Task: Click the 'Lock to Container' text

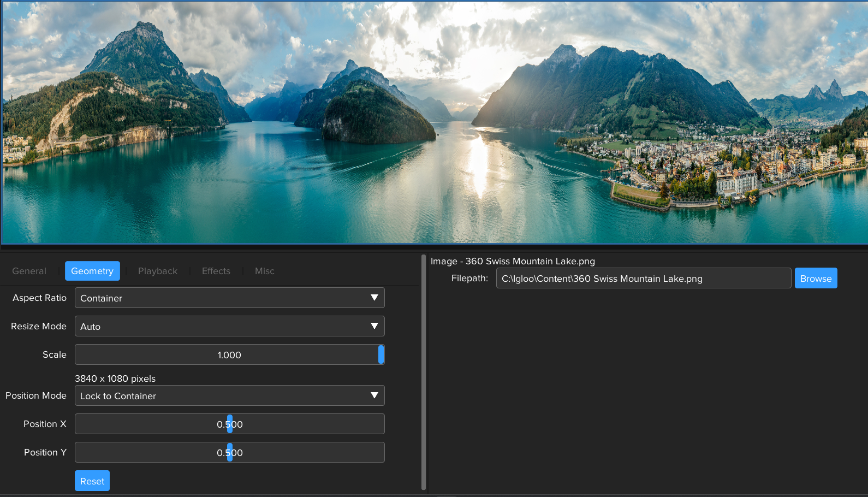Action: tap(118, 396)
